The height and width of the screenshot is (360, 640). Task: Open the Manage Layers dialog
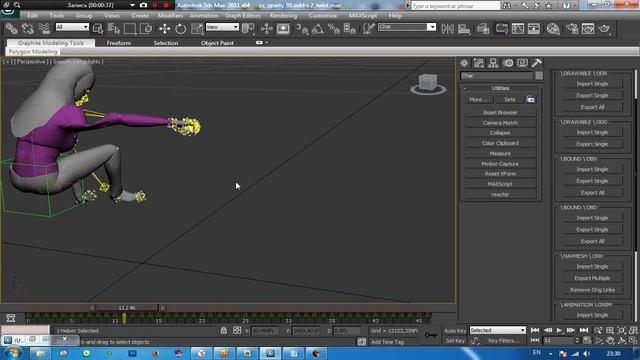tap(483, 29)
